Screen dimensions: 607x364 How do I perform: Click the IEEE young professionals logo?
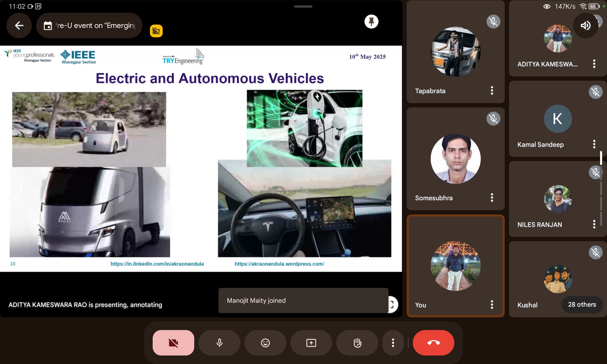click(29, 56)
